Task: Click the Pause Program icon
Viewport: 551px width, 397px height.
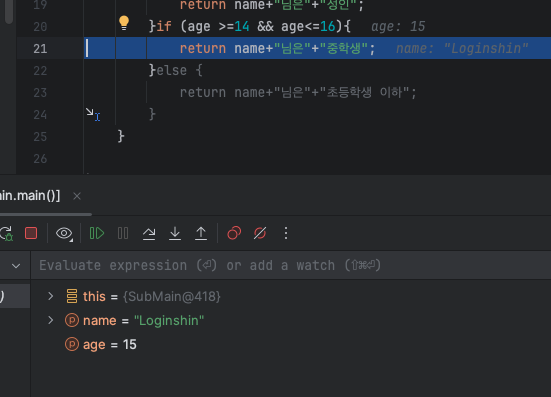Action: coord(123,233)
